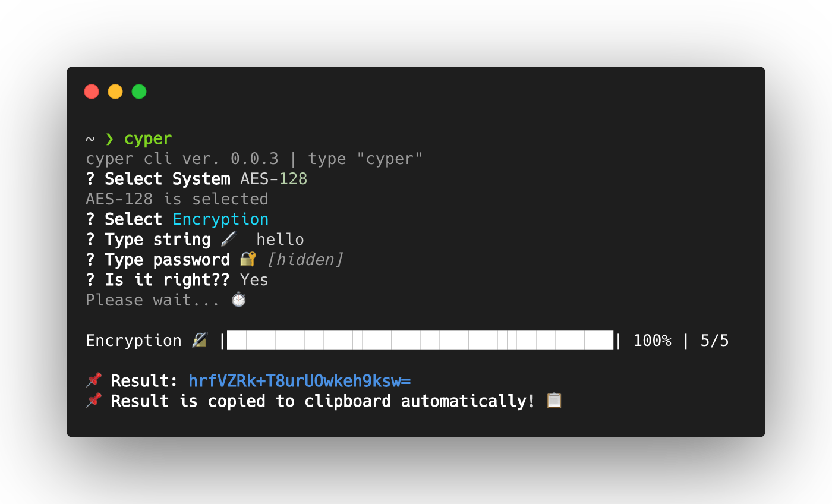Click the encrypted result string hrfVZRk+T8urUOwkeh9ksw=
This screenshot has width=832, height=504.
[300, 380]
